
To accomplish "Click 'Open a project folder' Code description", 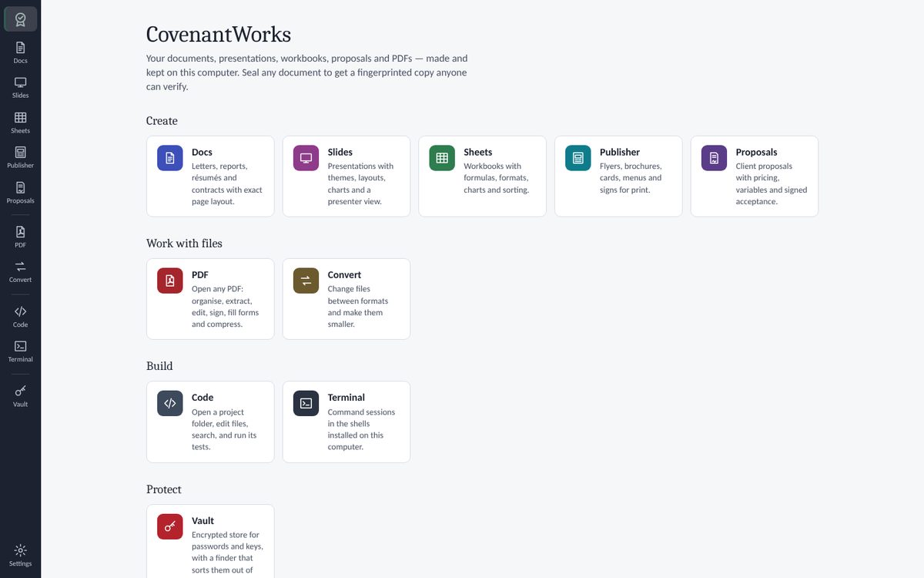I will pyautogui.click(x=224, y=429).
